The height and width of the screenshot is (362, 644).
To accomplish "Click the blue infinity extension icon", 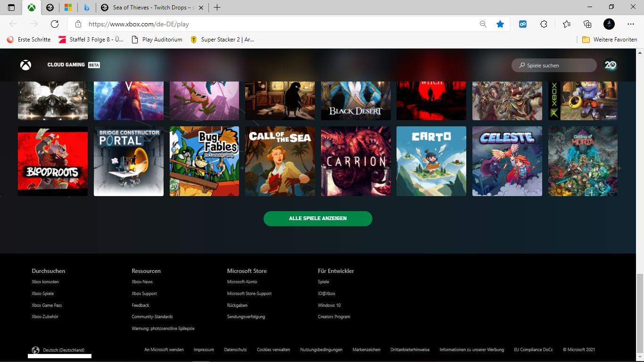I will pyautogui.click(x=523, y=24).
